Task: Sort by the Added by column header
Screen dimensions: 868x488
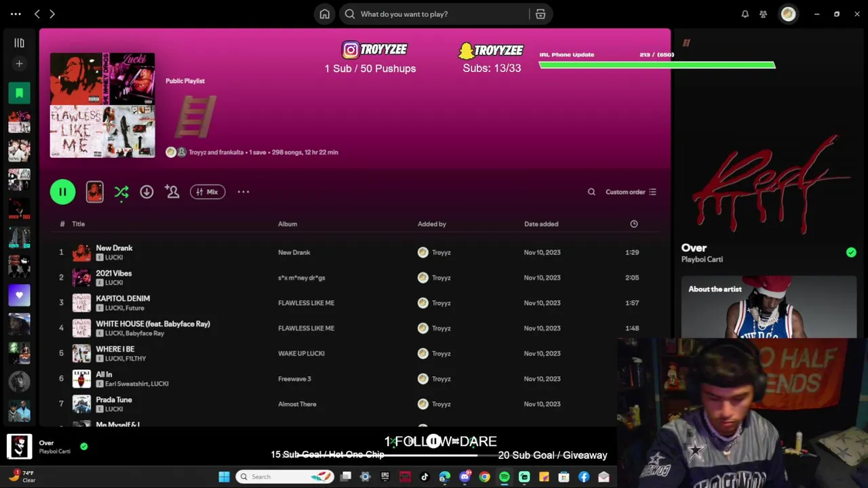Action: [432, 224]
